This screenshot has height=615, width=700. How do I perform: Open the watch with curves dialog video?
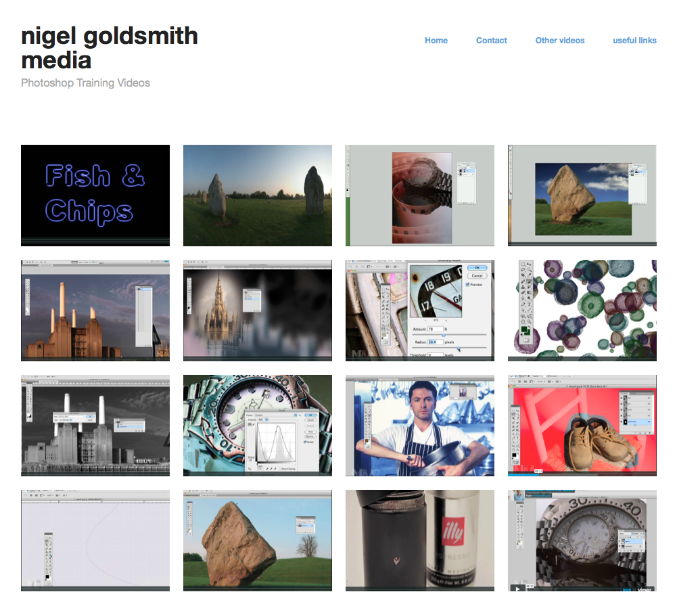click(258, 425)
